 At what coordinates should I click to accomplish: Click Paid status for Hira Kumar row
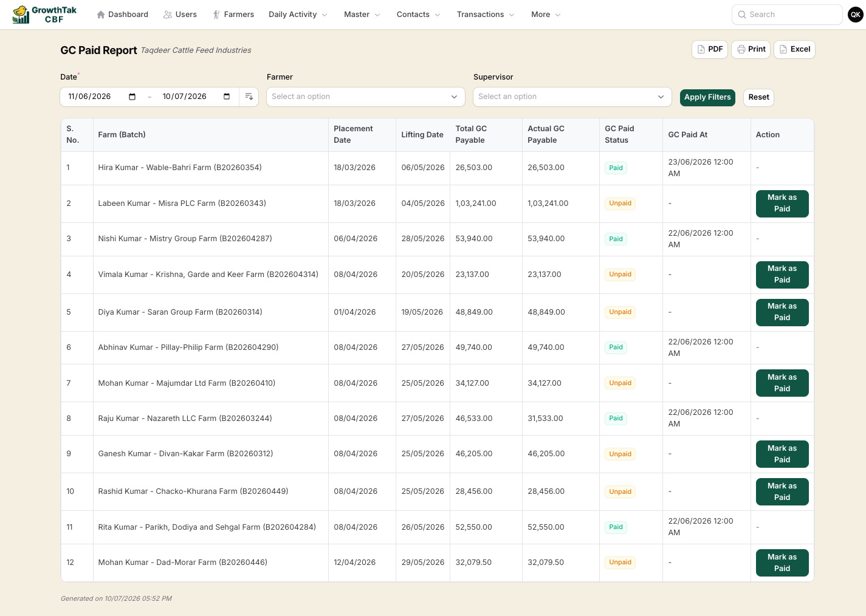click(616, 168)
